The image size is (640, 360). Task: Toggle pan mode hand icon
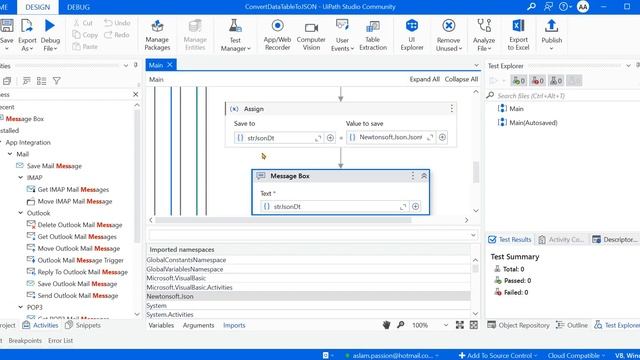(386, 325)
